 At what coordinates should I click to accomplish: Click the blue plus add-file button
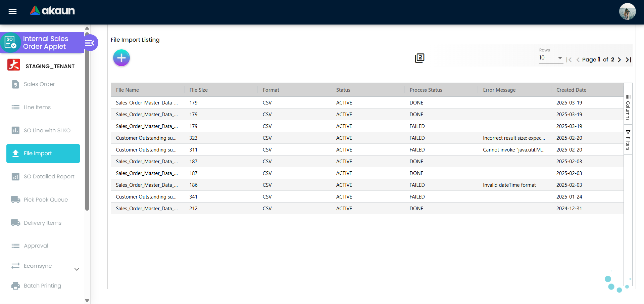click(x=121, y=58)
